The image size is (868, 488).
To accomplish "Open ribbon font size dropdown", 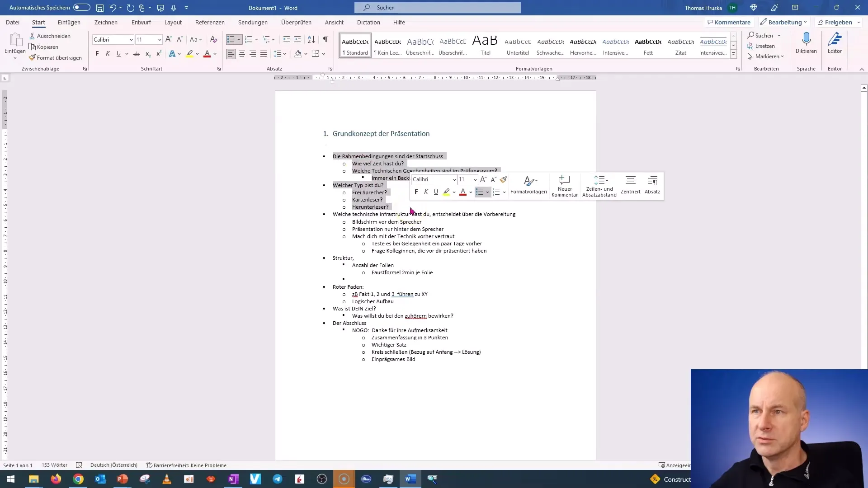I will pyautogui.click(x=160, y=40).
